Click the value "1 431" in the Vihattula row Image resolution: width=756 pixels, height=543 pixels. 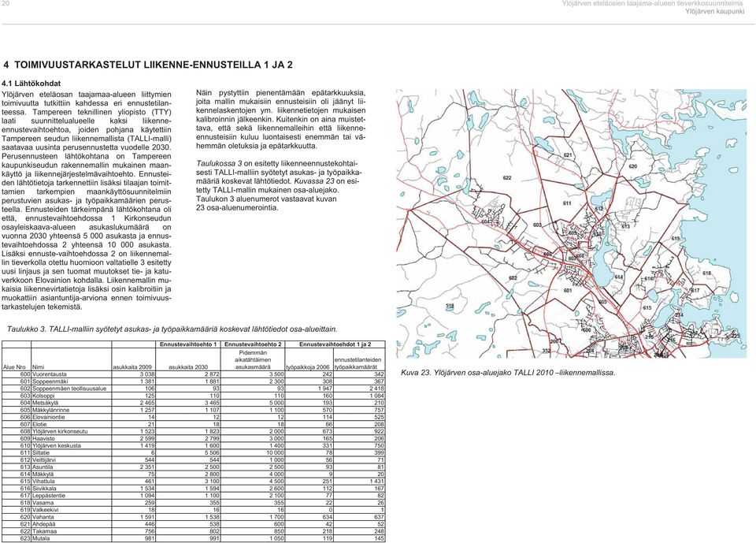click(376, 482)
